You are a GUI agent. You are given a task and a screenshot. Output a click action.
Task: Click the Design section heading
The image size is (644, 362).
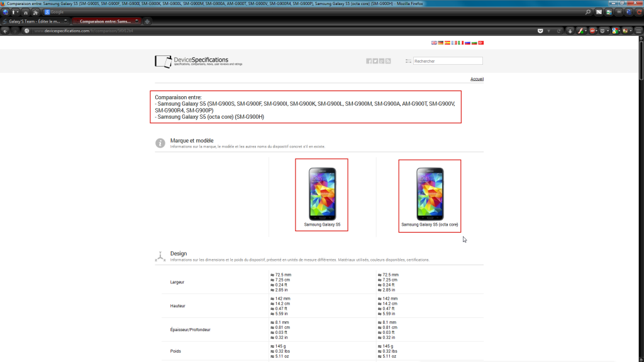179,254
